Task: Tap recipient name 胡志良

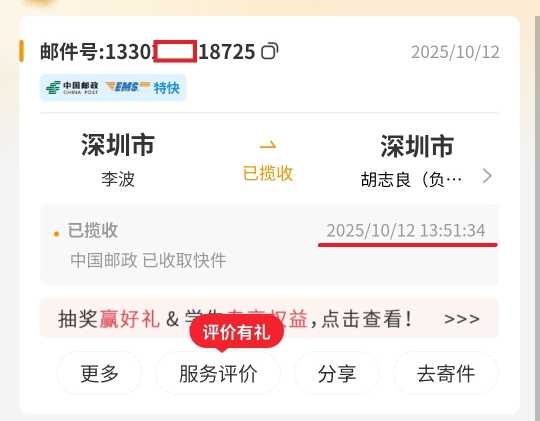Action: 386,179
